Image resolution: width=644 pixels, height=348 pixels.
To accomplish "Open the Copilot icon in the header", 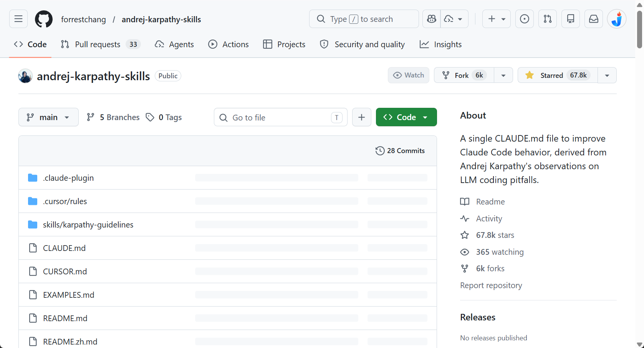I will click(431, 19).
